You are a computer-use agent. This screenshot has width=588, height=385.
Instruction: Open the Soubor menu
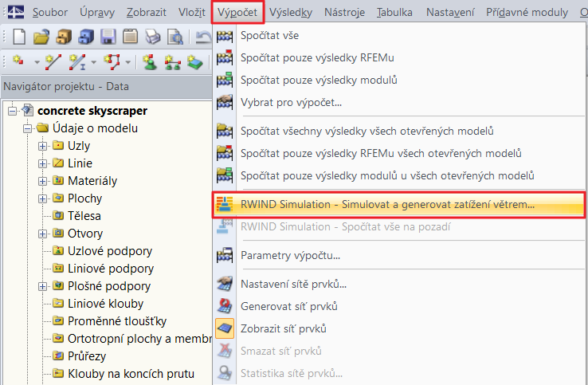tap(50, 13)
